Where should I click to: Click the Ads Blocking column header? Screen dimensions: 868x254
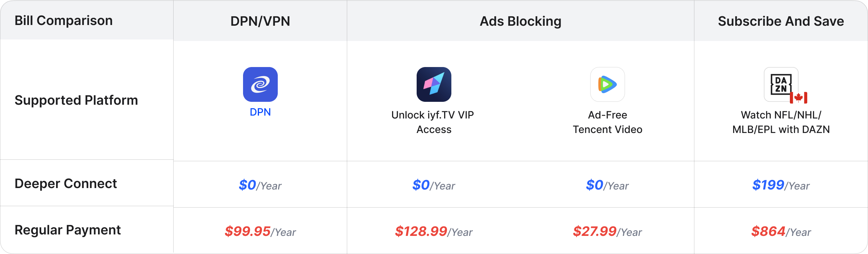point(521,21)
